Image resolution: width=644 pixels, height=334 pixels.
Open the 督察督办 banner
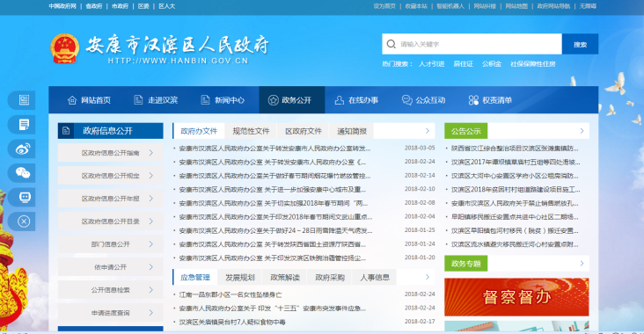pyautogui.click(x=516, y=297)
